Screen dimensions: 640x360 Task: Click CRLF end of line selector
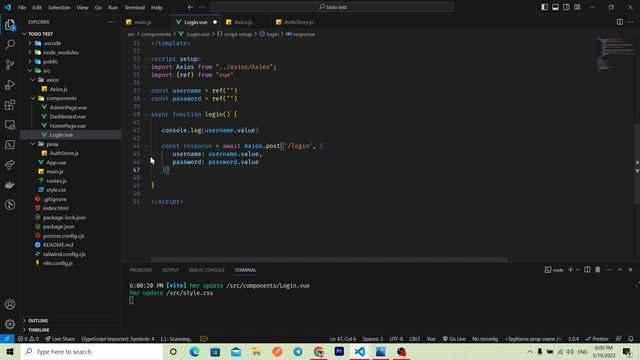[415, 339]
